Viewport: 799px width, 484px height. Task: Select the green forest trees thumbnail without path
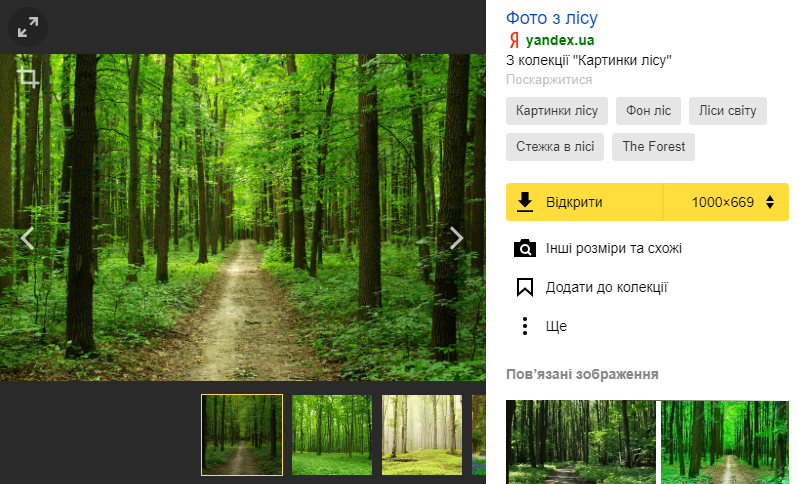coord(332,435)
